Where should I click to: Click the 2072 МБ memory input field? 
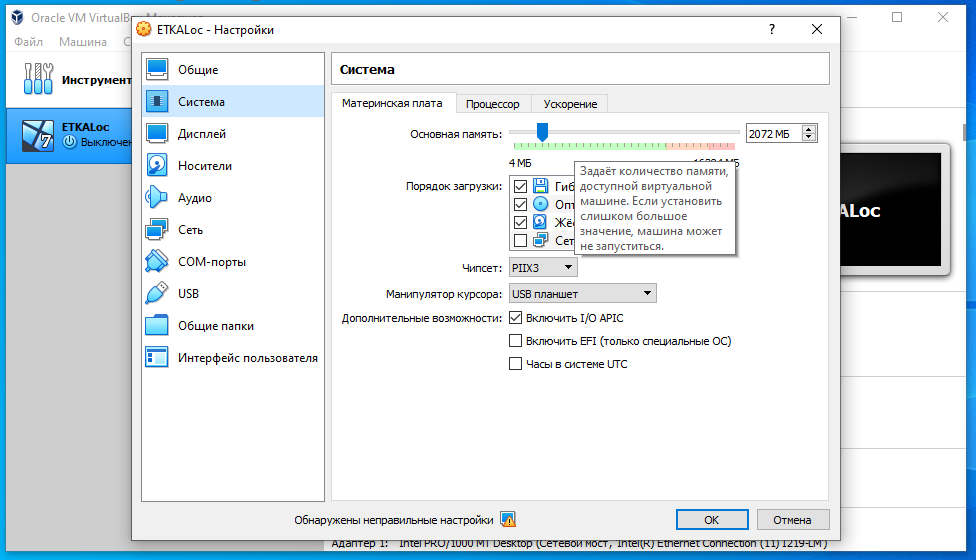pyautogui.click(x=774, y=134)
